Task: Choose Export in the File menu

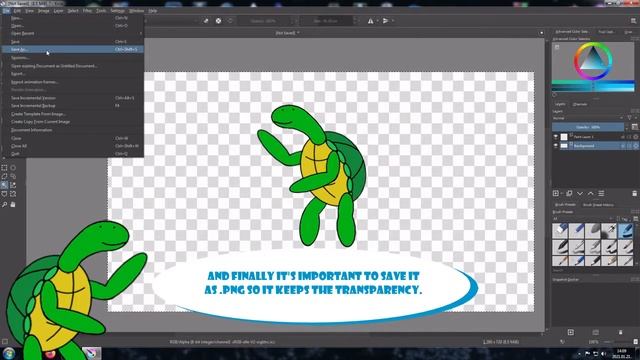Action: pyautogui.click(x=73, y=74)
